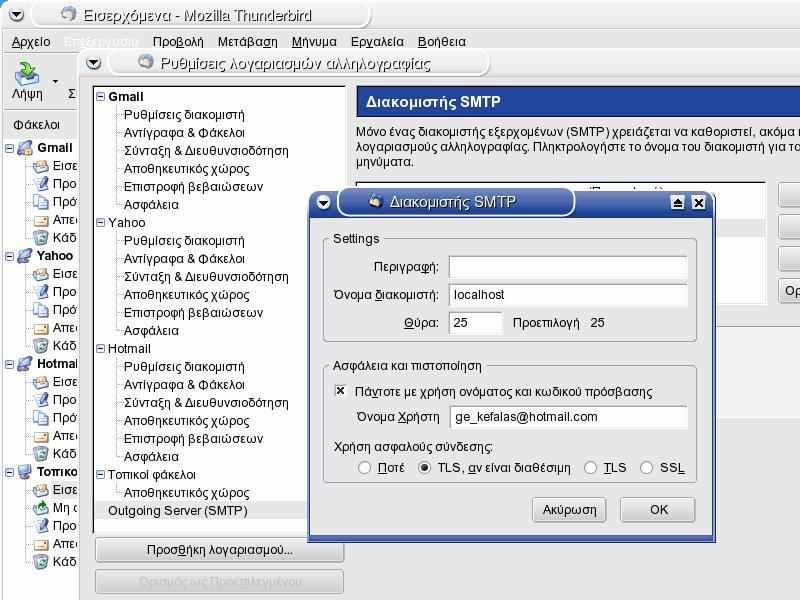Image resolution: width=800 pixels, height=600 pixels.
Task: Click the local folders computer icon
Action: [x=25, y=471]
